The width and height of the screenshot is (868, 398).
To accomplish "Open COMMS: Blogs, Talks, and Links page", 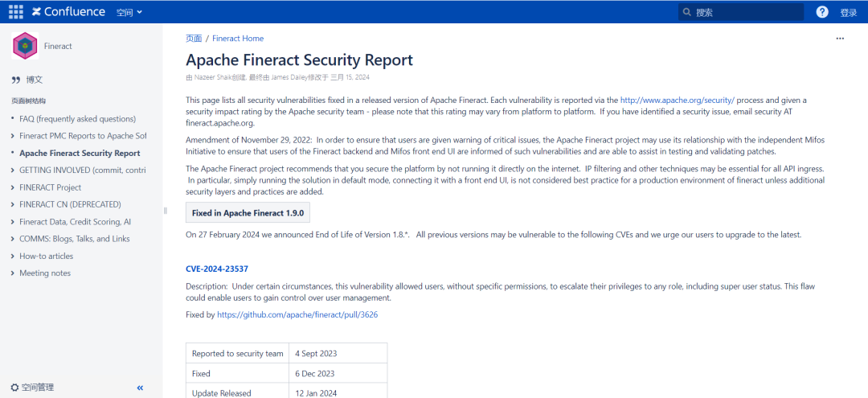I will (75, 239).
